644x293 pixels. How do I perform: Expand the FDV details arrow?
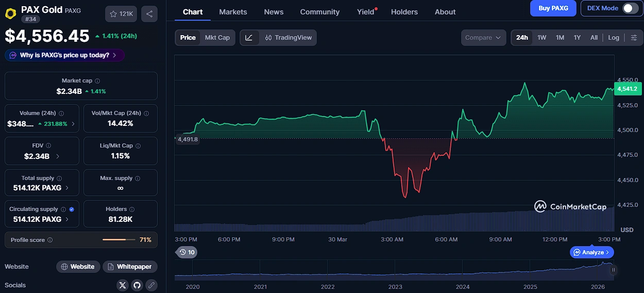tap(57, 156)
